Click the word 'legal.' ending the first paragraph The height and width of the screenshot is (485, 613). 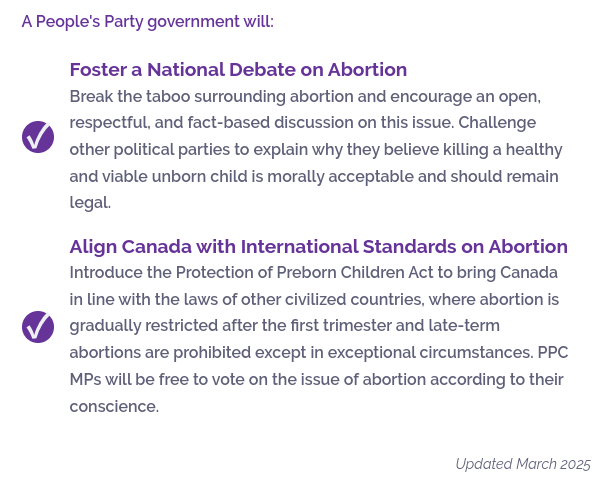point(90,202)
